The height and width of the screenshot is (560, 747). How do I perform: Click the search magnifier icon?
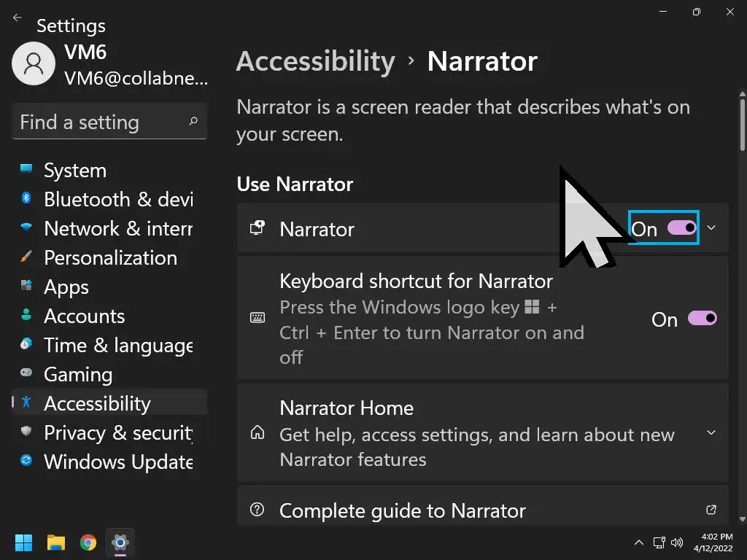point(193,122)
